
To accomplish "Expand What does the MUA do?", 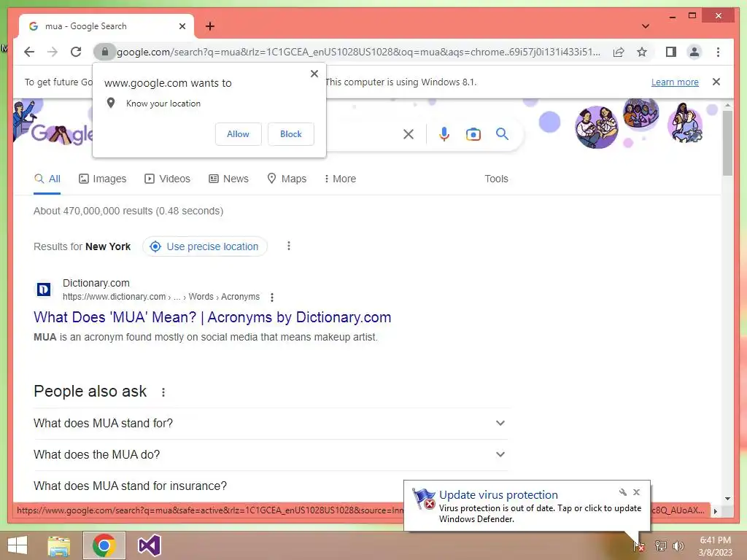I will pyautogui.click(x=270, y=454).
